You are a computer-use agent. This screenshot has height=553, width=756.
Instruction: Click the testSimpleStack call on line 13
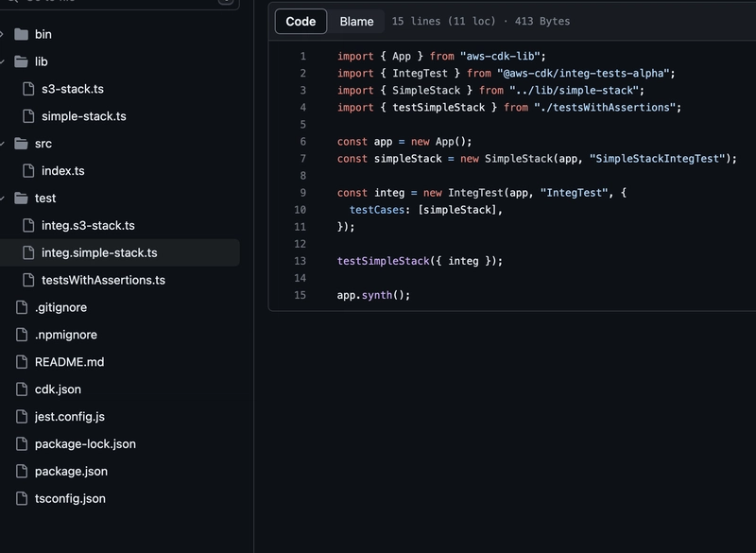coord(383,261)
